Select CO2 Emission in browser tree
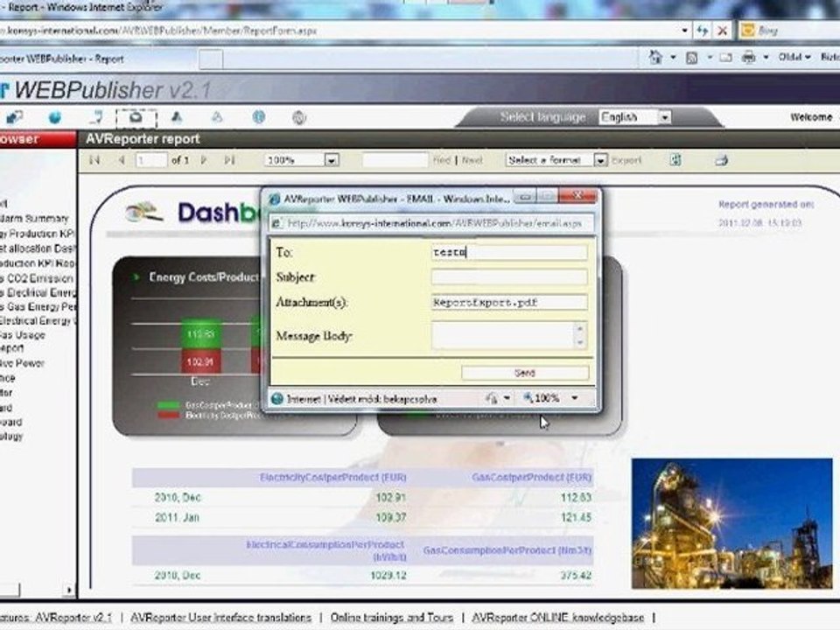 [x=37, y=278]
